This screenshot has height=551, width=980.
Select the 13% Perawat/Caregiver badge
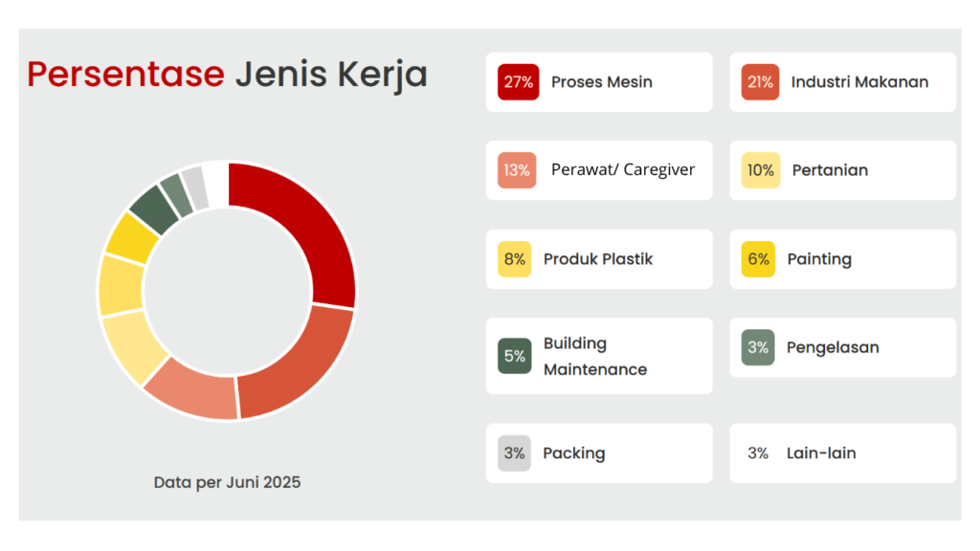tap(517, 170)
